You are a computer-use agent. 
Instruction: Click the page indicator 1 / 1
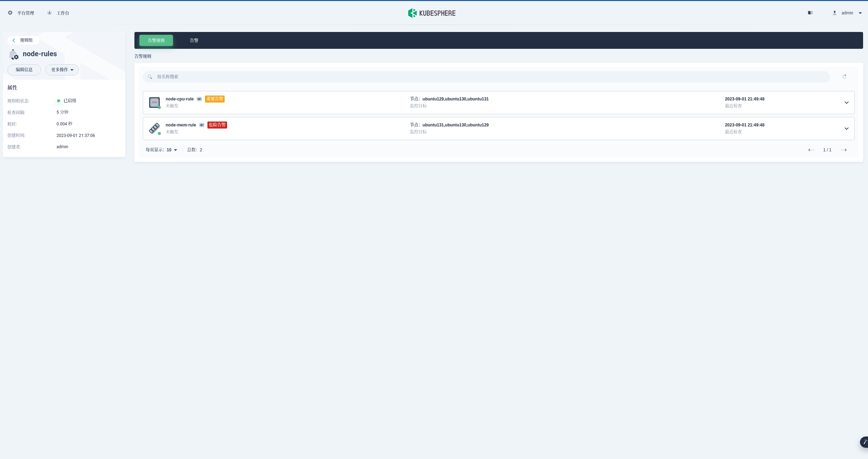tap(827, 150)
